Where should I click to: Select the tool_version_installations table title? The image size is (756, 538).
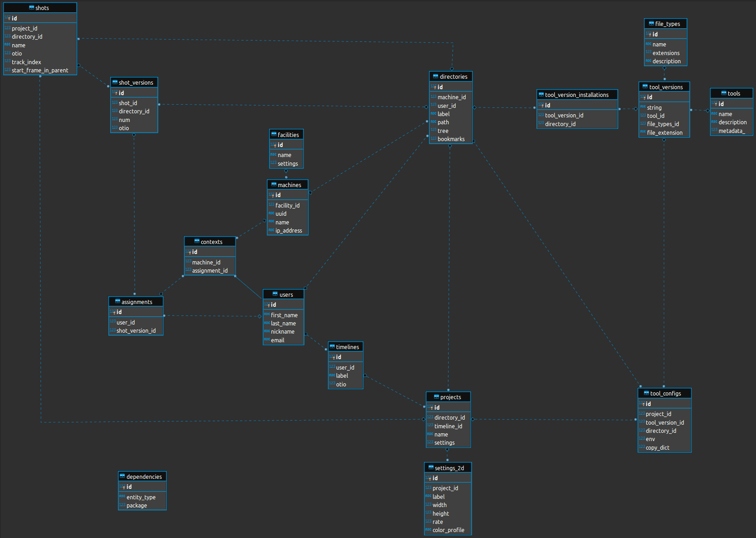tap(577, 95)
